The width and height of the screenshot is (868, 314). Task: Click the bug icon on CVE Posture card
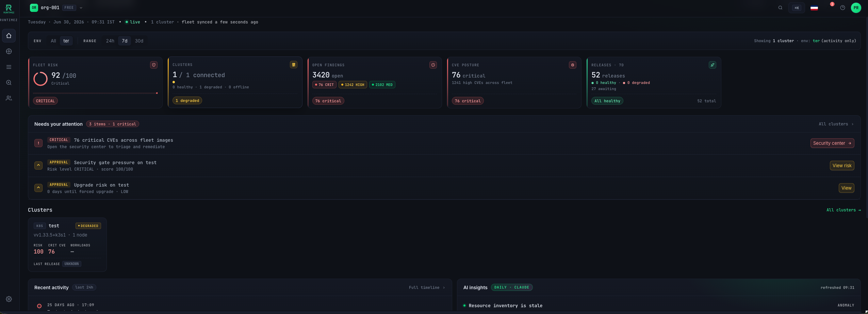[x=573, y=65]
